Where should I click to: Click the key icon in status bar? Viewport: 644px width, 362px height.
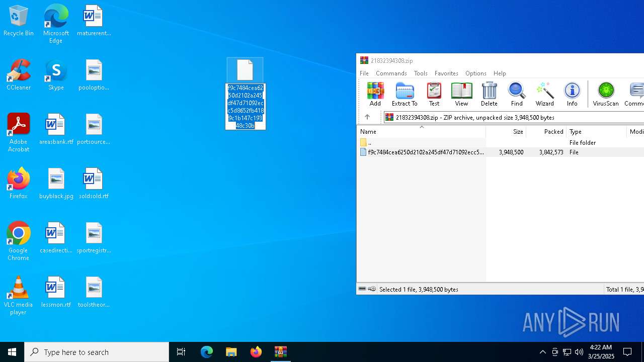372,289
